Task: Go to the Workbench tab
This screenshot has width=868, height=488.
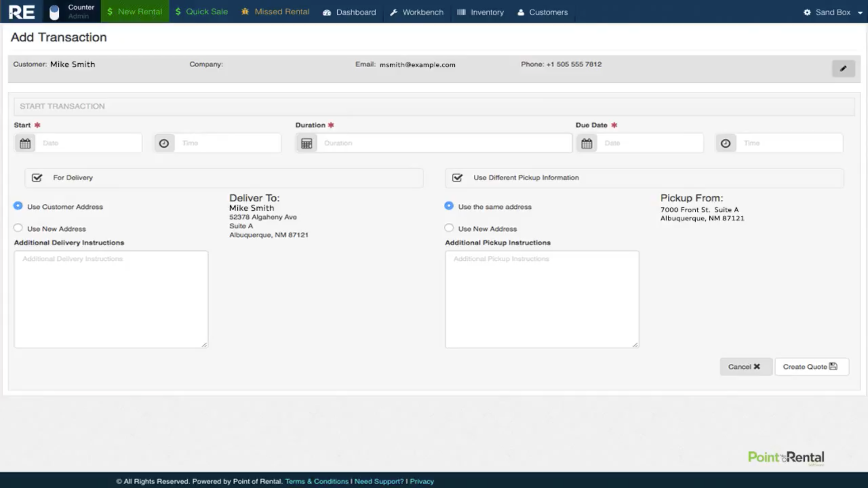Action: tap(417, 12)
